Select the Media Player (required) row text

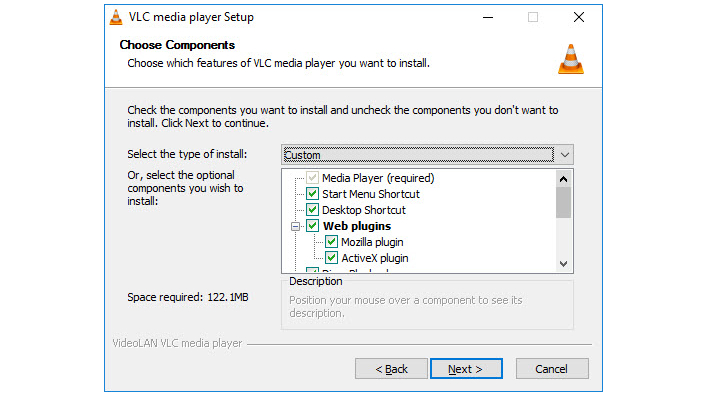pos(378,178)
